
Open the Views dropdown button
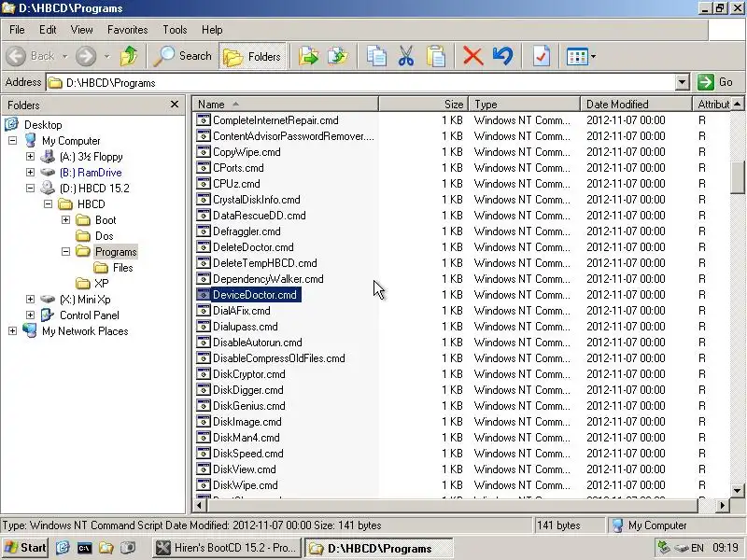pyautogui.click(x=581, y=56)
